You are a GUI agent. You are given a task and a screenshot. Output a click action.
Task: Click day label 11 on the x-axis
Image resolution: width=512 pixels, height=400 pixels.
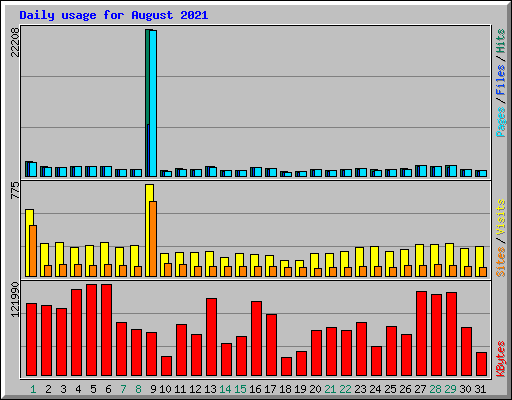180,389
